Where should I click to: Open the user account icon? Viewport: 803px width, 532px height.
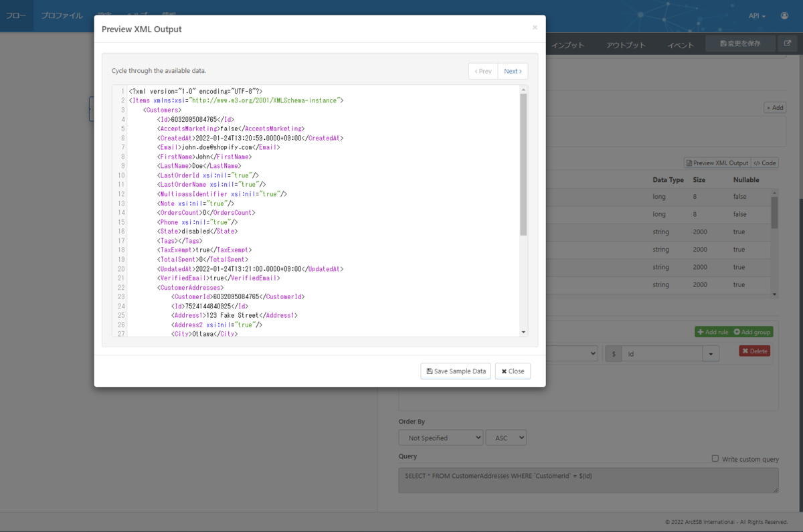coord(784,15)
